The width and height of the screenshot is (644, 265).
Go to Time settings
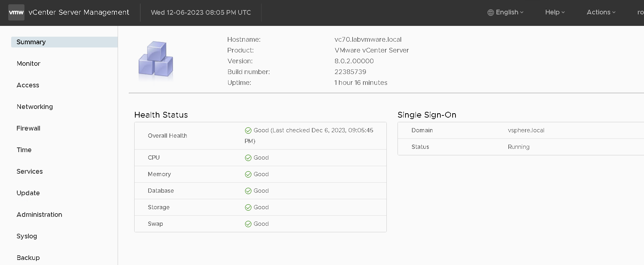click(24, 150)
